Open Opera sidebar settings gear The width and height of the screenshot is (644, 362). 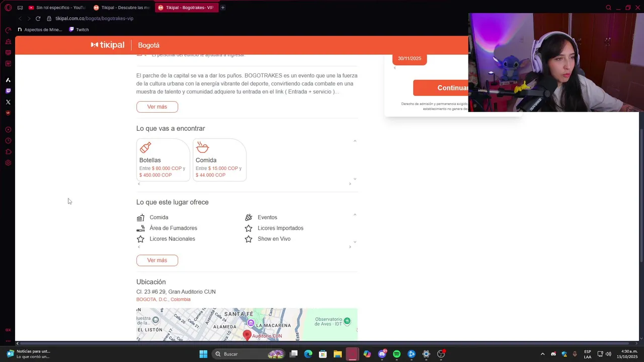(x=8, y=163)
